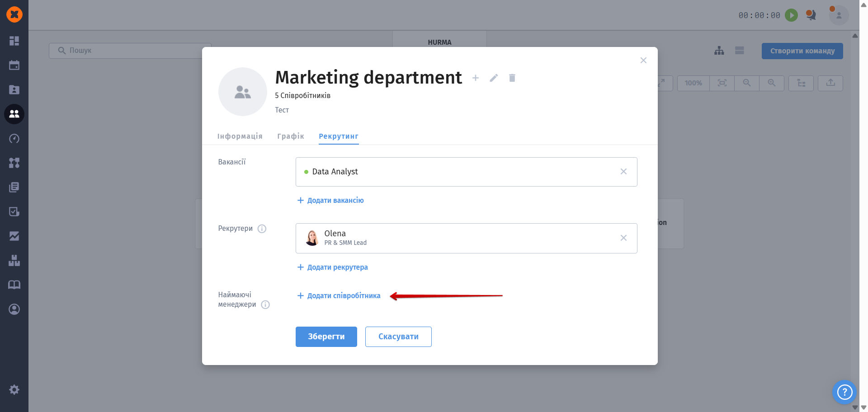Screen dimensions: 868x412
Task: Click Додати рекрутера link
Action: (x=332, y=267)
